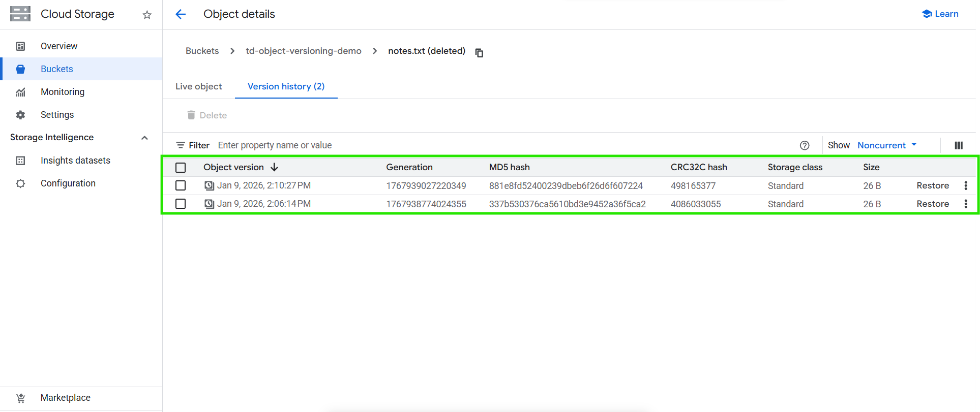Open the td-object-versioning-demo breadcrumb link
980x412 pixels.
tap(304, 51)
